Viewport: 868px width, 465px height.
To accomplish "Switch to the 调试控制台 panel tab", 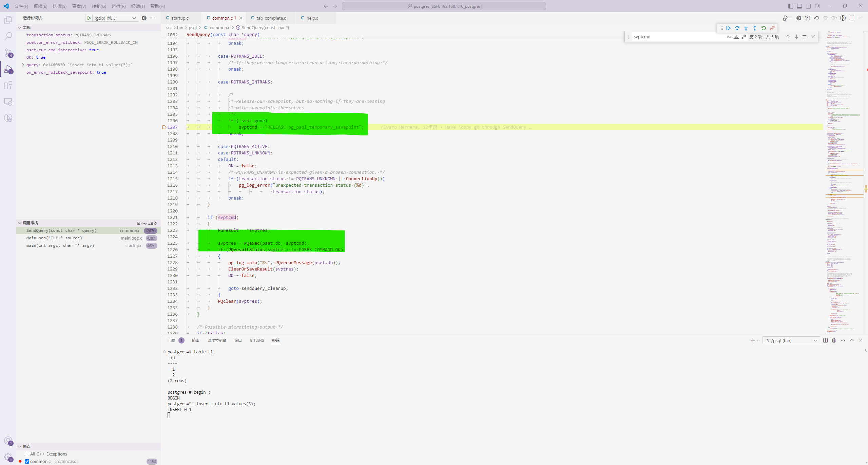I will click(217, 340).
